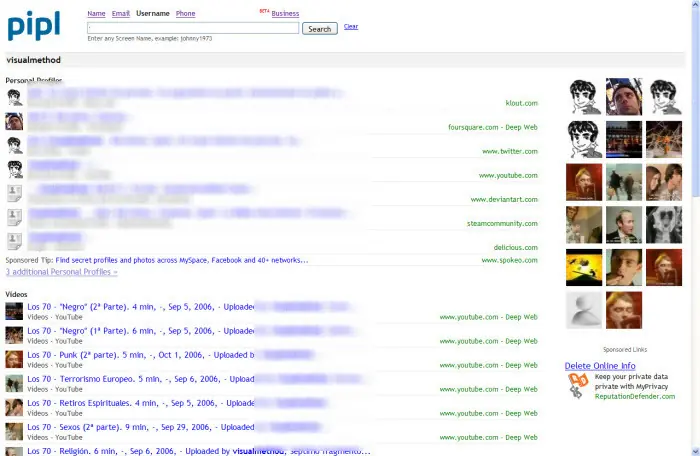
Task: Open youtube.com Deep Web link for Terrorismo Europeo
Action: [488, 389]
